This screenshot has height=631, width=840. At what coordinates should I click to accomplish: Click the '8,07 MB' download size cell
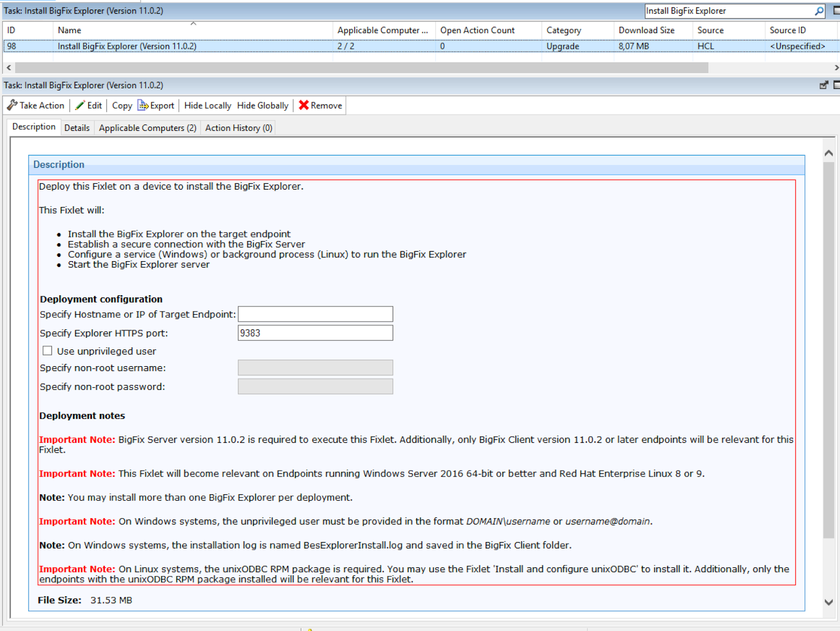click(x=634, y=46)
